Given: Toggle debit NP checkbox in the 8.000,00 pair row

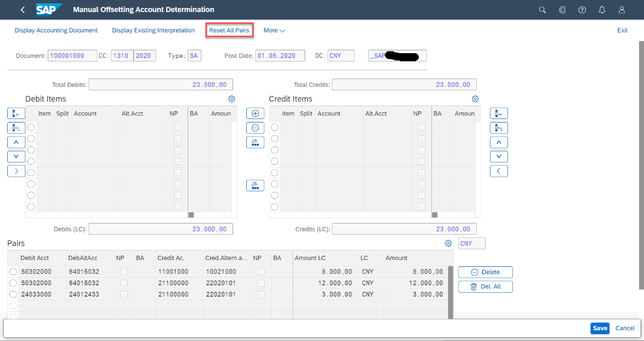Looking at the screenshot, I should 124,272.
